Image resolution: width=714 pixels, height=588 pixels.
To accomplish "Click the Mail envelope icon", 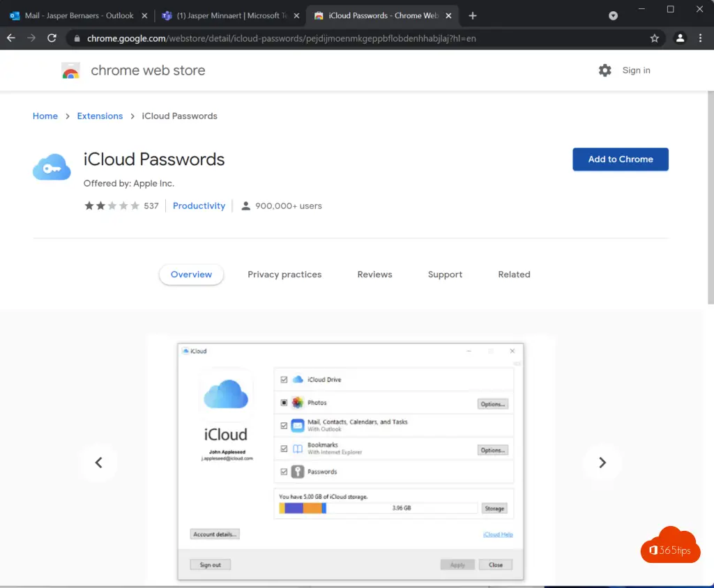I will pos(298,426).
